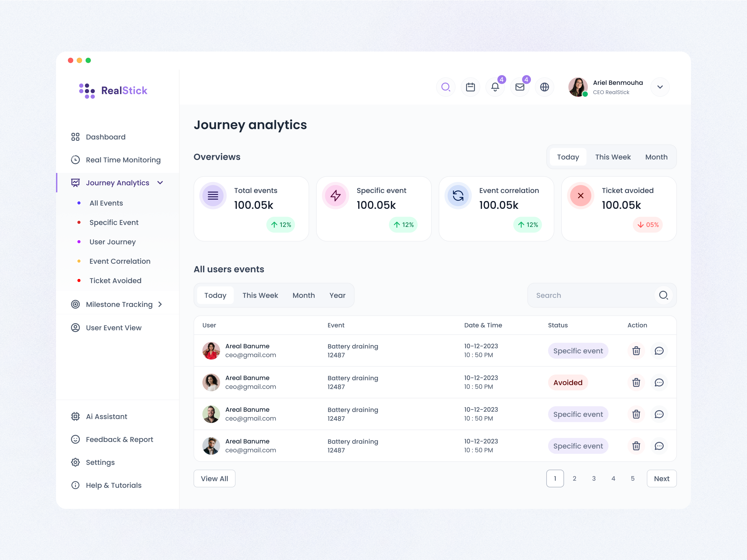Viewport: 747px width, 560px height.
Task: Go to the Next page of events
Action: [x=661, y=478]
